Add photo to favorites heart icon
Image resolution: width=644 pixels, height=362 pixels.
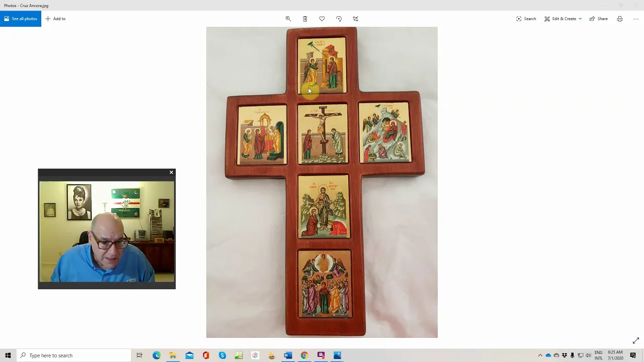tap(322, 19)
